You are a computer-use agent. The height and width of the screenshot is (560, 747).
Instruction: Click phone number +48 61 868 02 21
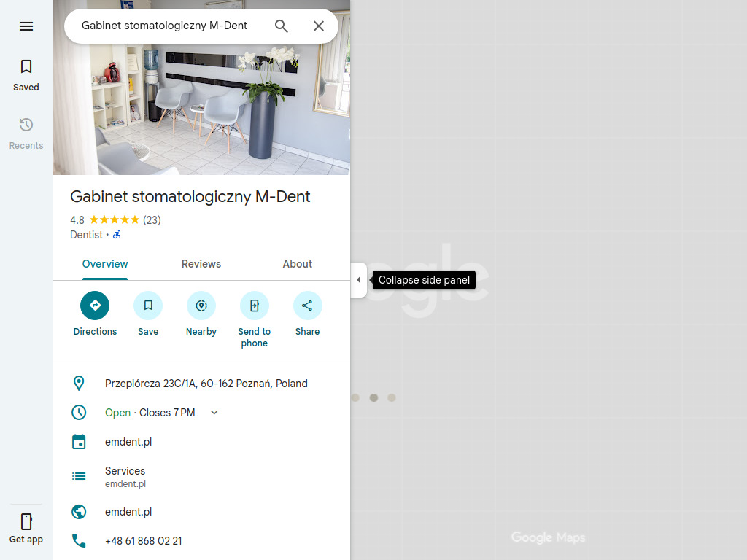pos(144,541)
